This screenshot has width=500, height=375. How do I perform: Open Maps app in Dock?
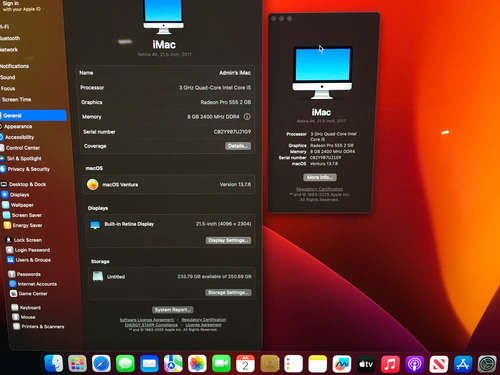[x=173, y=363]
